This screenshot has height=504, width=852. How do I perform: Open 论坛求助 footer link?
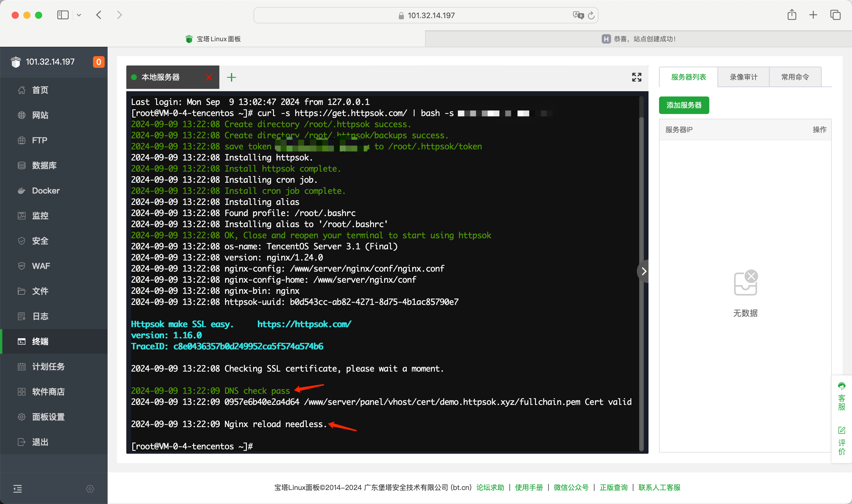click(490, 487)
